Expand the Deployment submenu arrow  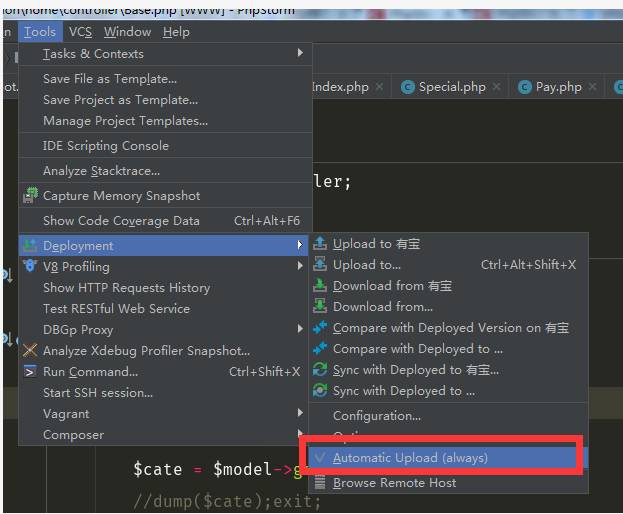tap(300, 245)
